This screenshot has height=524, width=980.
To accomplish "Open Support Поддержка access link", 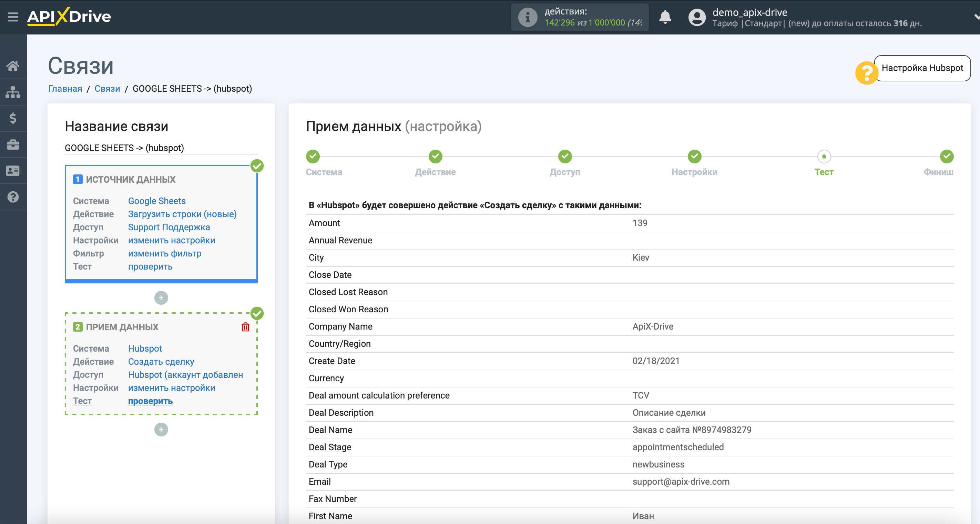I will click(x=169, y=227).
